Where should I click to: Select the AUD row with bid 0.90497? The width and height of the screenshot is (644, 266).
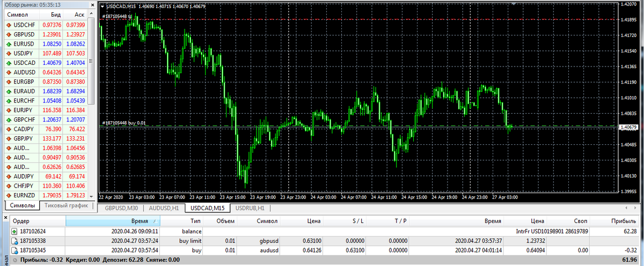(x=47, y=157)
